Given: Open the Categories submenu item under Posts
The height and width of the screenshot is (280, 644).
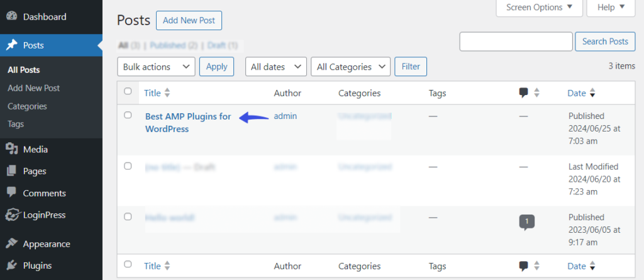Looking at the screenshot, I should [27, 106].
